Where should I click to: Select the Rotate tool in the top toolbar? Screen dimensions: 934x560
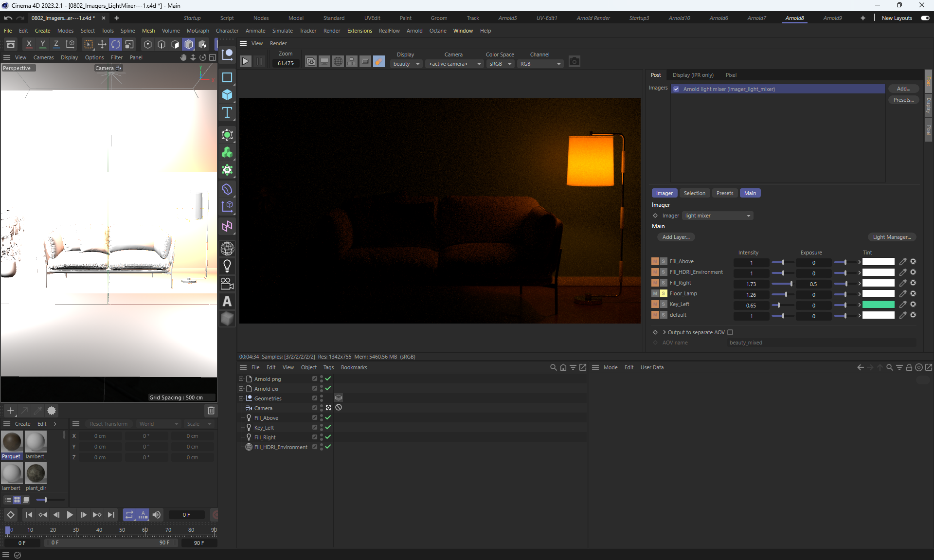click(x=116, y=44)
